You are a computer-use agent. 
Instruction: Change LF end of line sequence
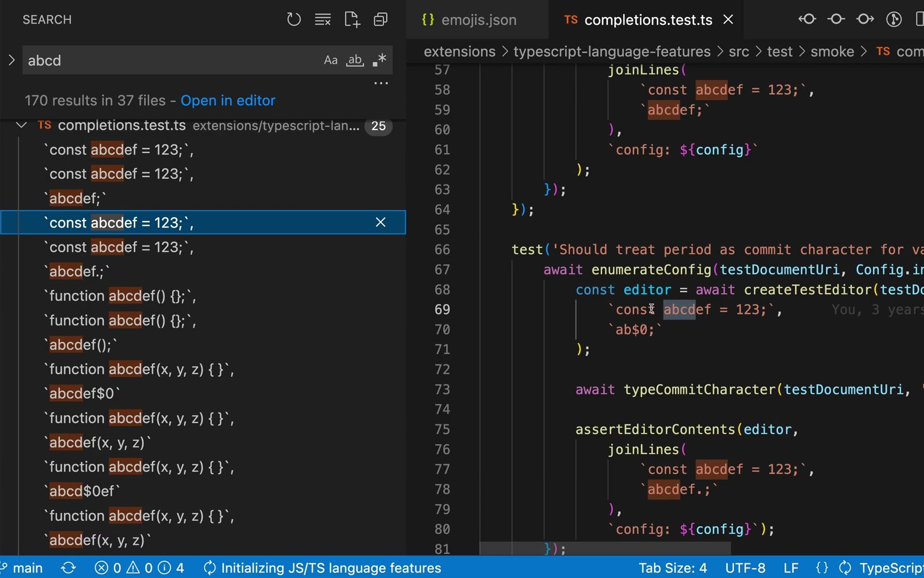click(x=791, y=568)
